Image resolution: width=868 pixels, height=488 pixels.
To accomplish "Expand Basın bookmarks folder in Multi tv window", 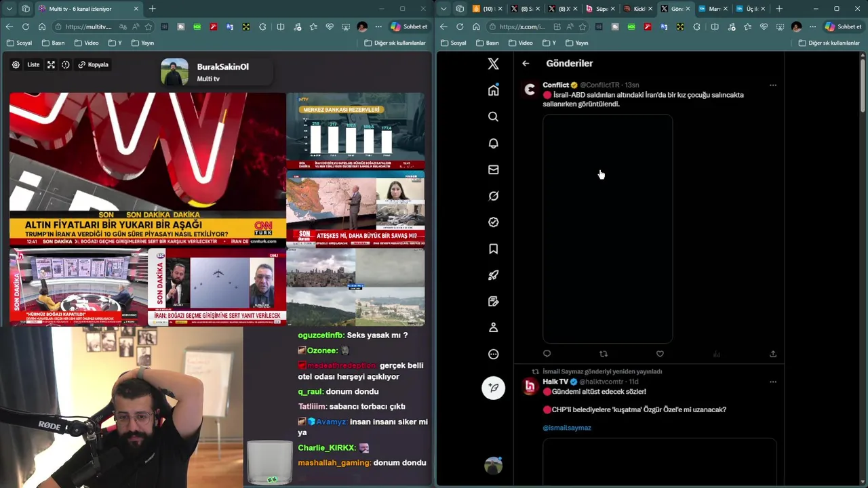I will pyautogui.click(x=53, y=43).
